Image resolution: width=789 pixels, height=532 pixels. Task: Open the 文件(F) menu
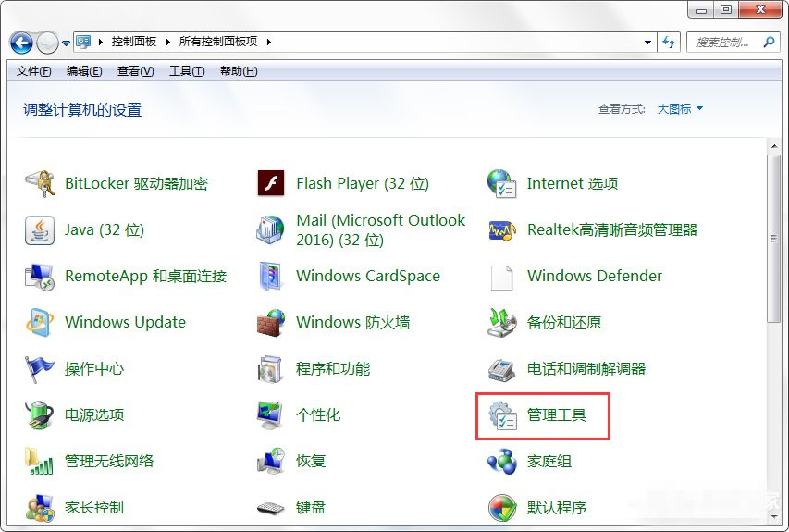pos(34,71)
